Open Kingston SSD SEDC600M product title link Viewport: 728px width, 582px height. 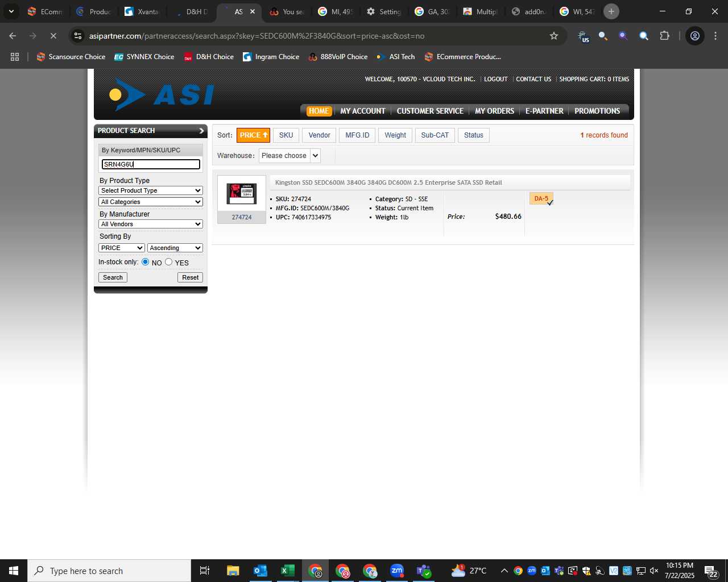coord(388,182)
